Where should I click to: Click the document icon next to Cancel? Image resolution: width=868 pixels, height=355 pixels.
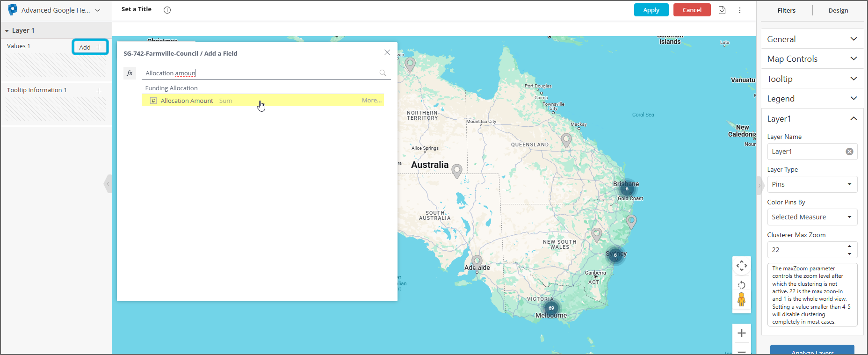click(722, 10)
